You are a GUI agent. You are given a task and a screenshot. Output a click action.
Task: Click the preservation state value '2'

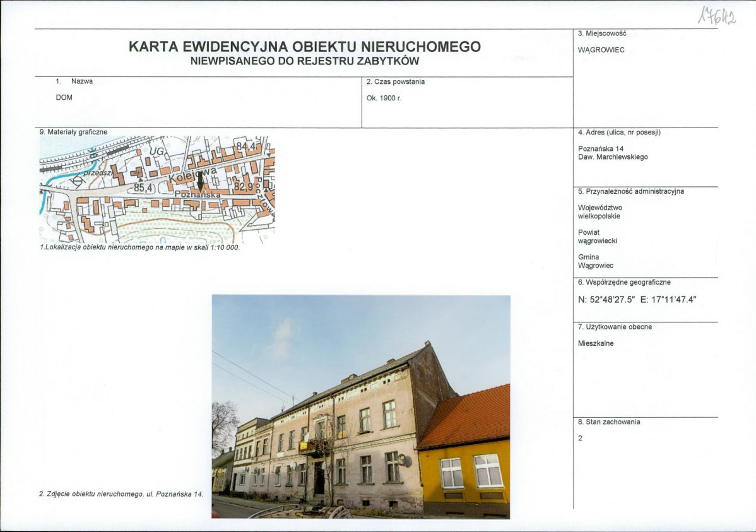click(x=580, y=439)
